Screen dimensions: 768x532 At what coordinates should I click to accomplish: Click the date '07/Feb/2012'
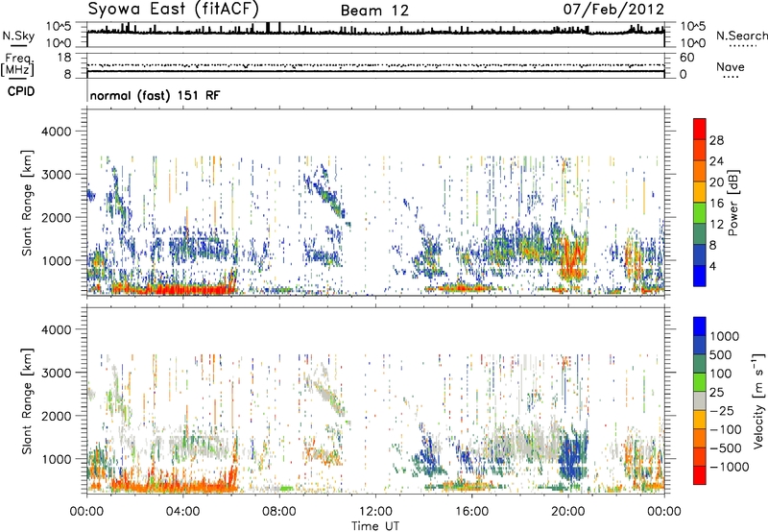click(613, 9)
